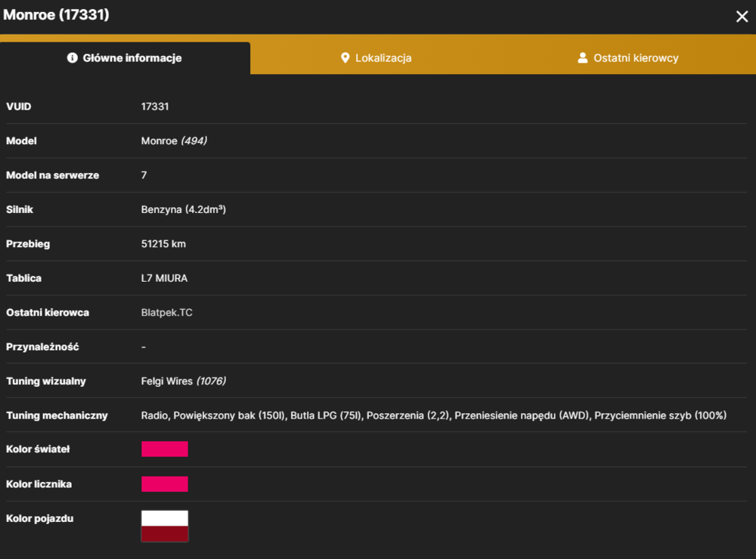Click the Felgi Wires (1076) tuning value
Screen dimensions: 756x559
tap(184, 381)
